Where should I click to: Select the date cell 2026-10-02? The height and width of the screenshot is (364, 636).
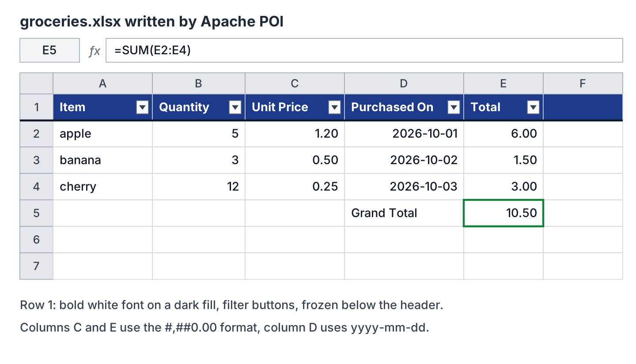[x=404, y=160]
